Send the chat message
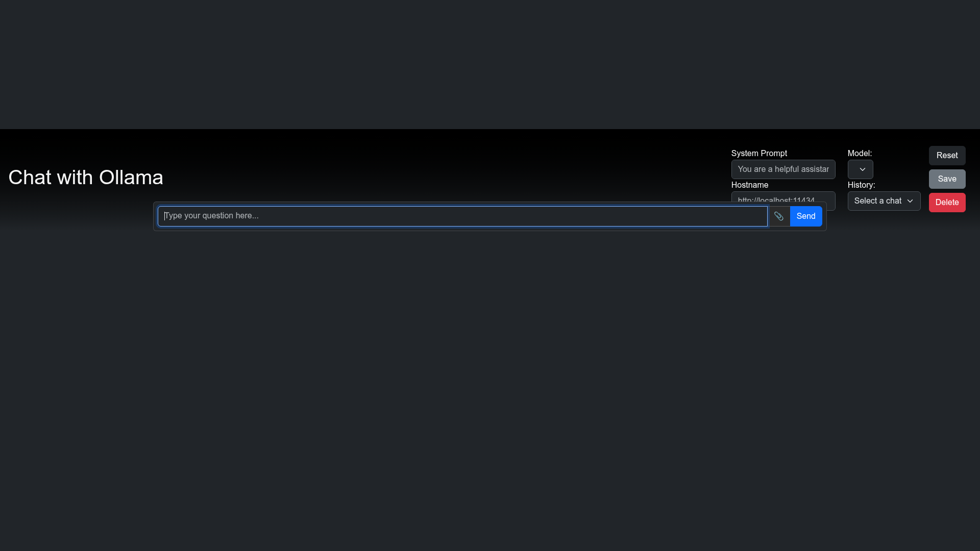 pos(806,216)
